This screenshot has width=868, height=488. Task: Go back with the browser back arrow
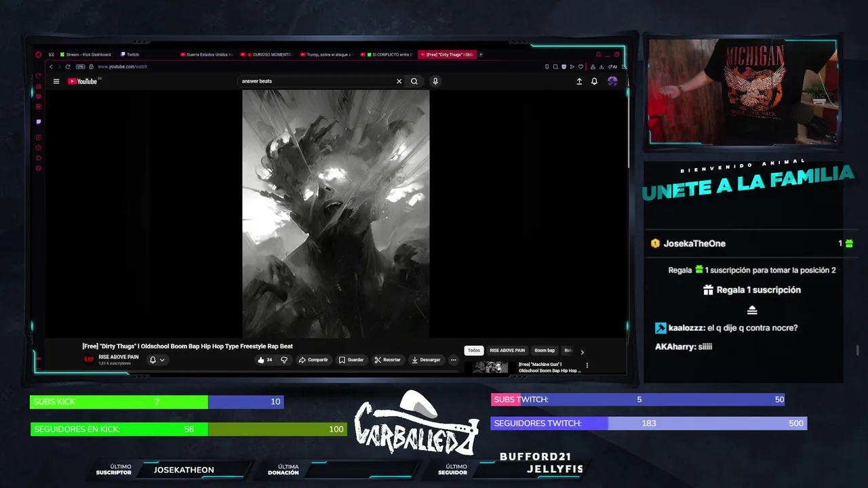[51, 66]
